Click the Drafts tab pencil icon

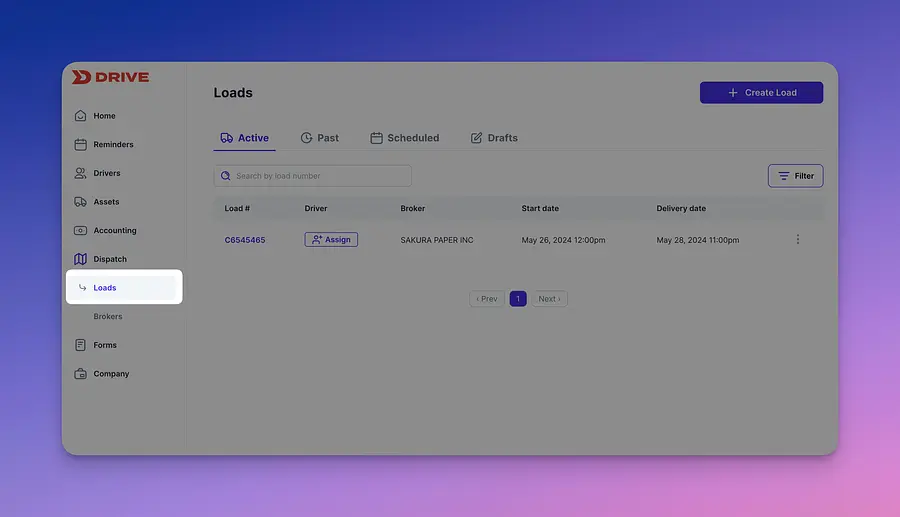(x=476, y=138)
